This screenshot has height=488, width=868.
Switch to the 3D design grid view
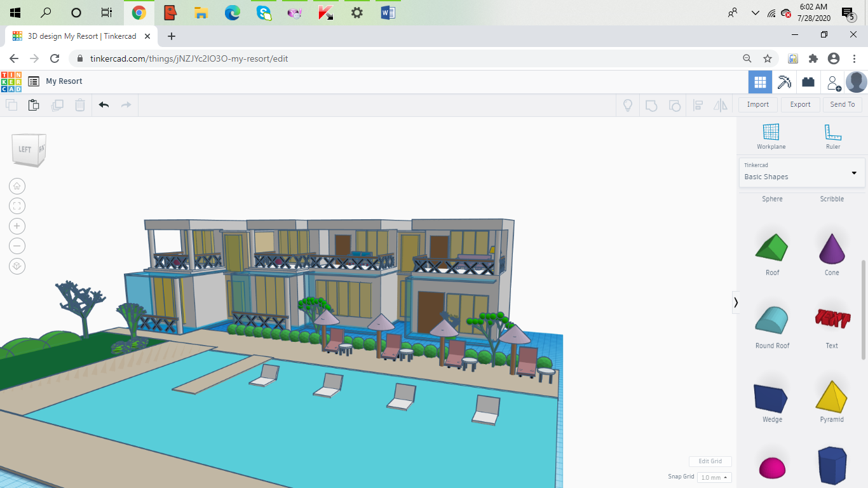pyautogui.click(x=760, y=82)
